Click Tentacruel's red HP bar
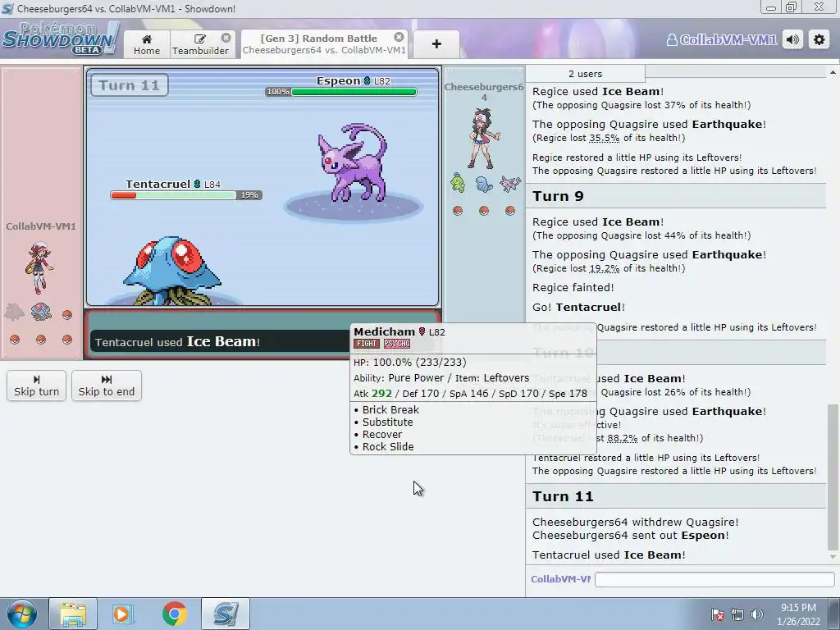 pyautogui.click(x=174, y=195)
